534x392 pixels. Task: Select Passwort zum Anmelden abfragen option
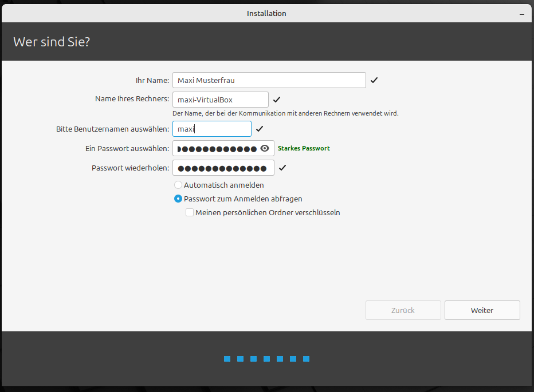pos(178,199)
